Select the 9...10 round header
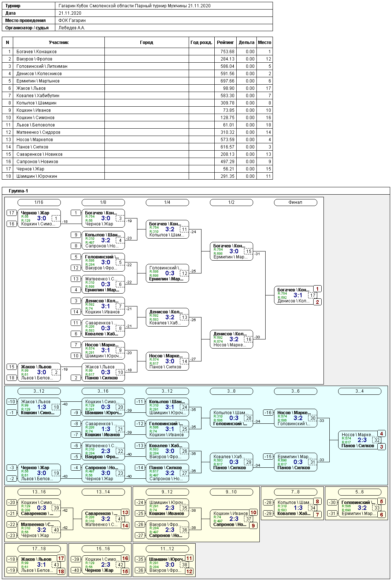 click(231, 492)
